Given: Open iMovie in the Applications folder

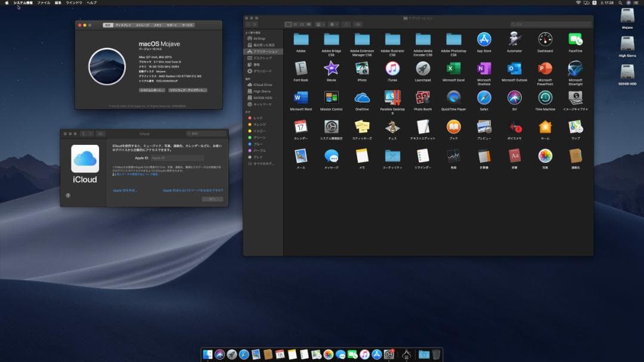Looking at the screenshot, I should pos(332,69).
